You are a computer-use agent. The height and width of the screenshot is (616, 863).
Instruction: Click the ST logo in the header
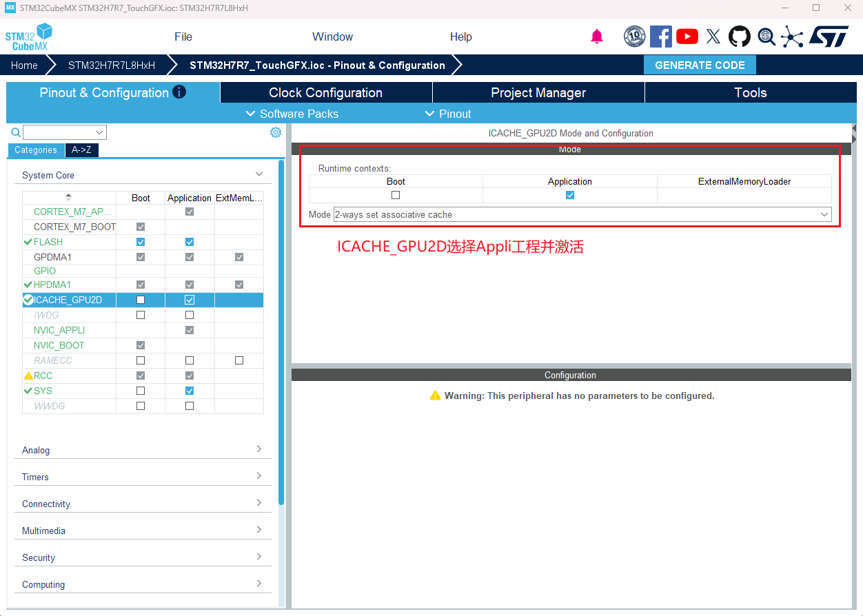tap(829, 37)
